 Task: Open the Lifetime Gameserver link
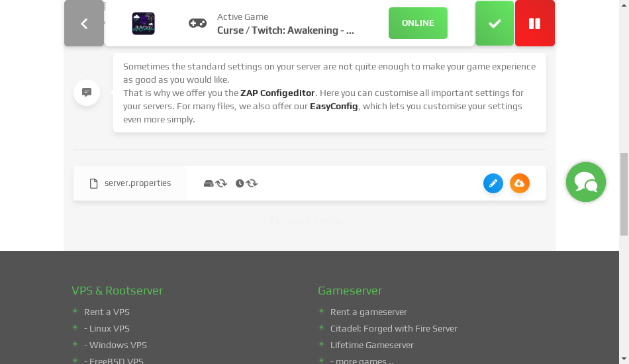[371, 345]
